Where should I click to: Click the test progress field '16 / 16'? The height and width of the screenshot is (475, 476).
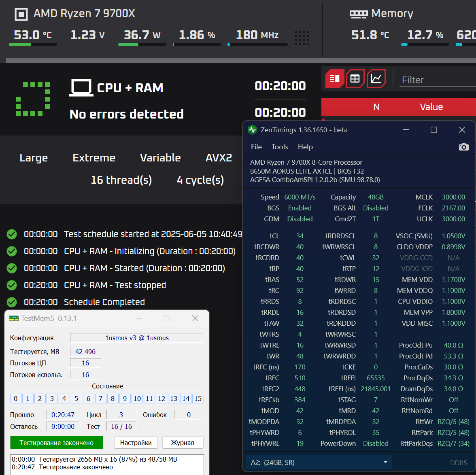pos(121,426)
